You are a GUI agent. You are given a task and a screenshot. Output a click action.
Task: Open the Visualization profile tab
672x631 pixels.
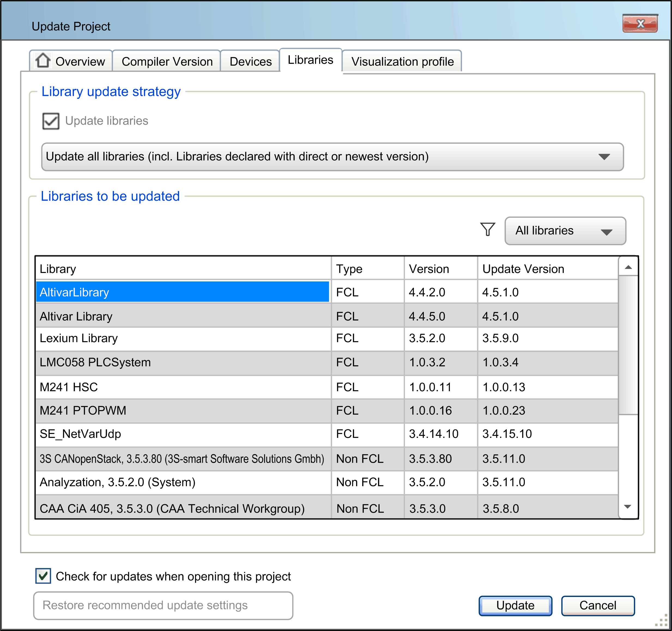[402, 61]
